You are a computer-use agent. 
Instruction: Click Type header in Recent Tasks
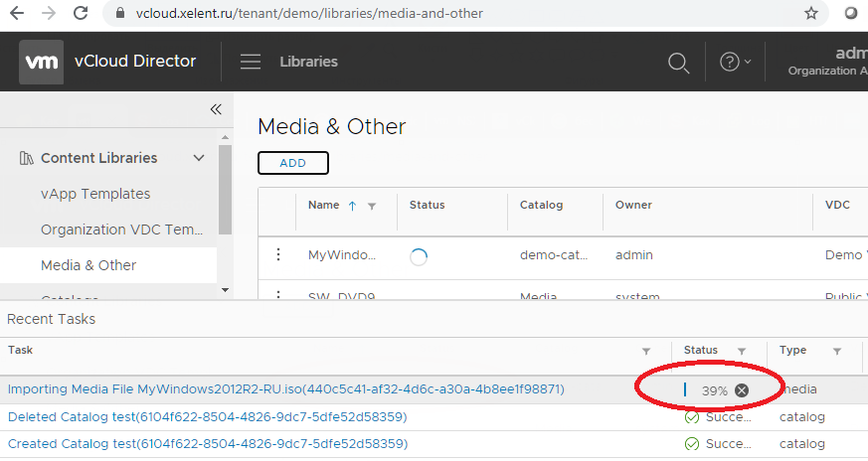click(x=792, y=350)
